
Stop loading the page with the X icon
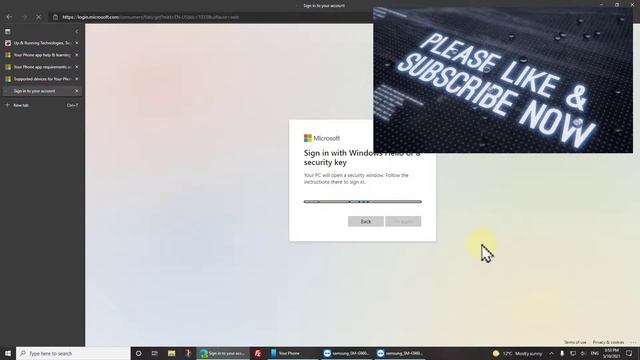(x=39, y=17)
